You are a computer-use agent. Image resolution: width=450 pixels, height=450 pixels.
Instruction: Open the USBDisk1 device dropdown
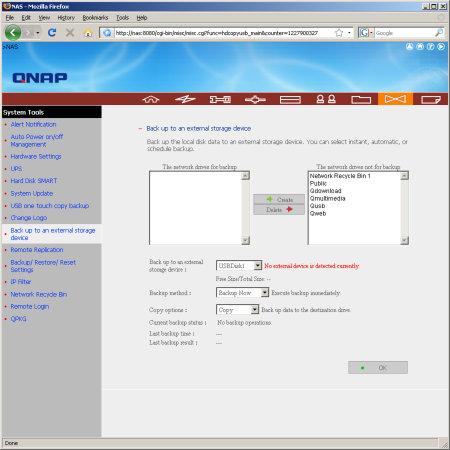point(239,266)
